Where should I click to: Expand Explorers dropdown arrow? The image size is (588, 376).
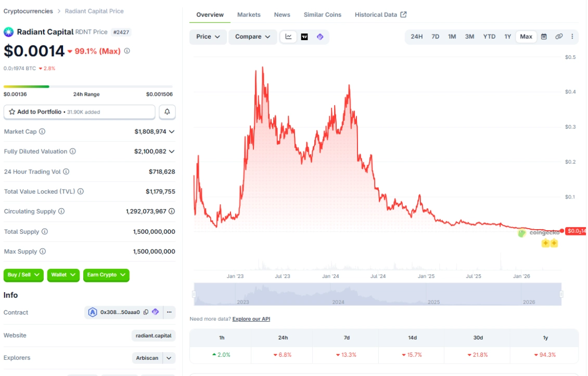169,358
